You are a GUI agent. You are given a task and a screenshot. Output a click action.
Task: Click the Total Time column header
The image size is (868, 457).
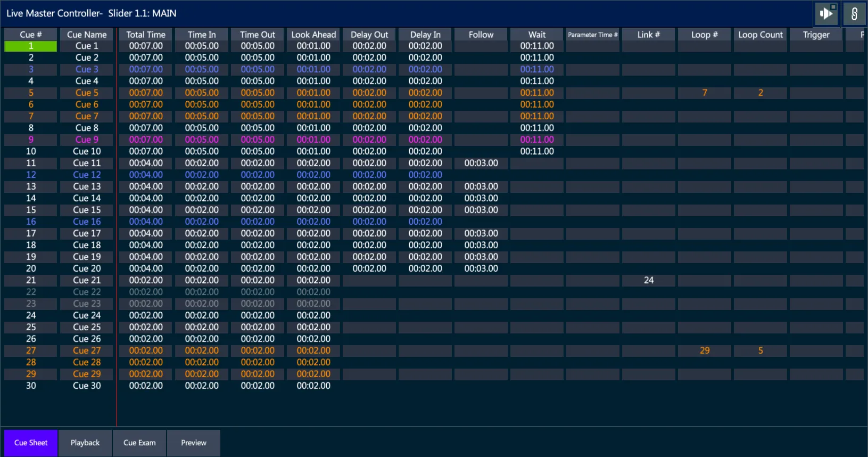(146, 34)
